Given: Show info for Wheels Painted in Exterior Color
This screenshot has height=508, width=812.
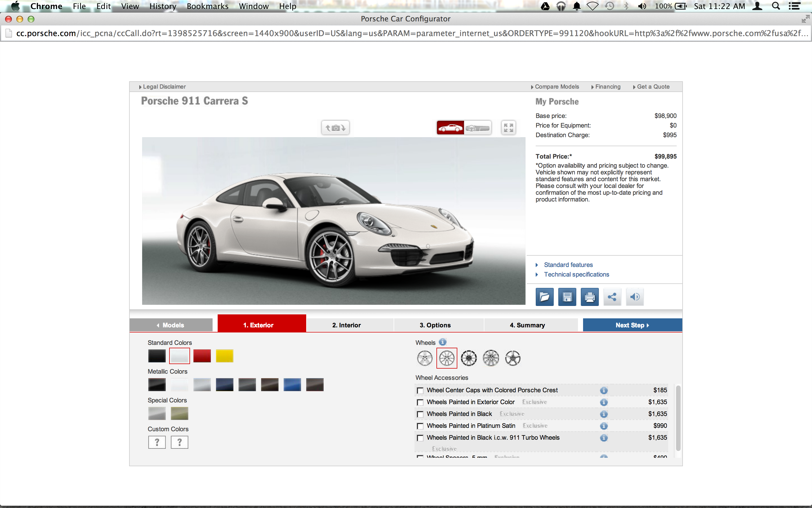Looking at the screenshot, I should coord(604,402).
